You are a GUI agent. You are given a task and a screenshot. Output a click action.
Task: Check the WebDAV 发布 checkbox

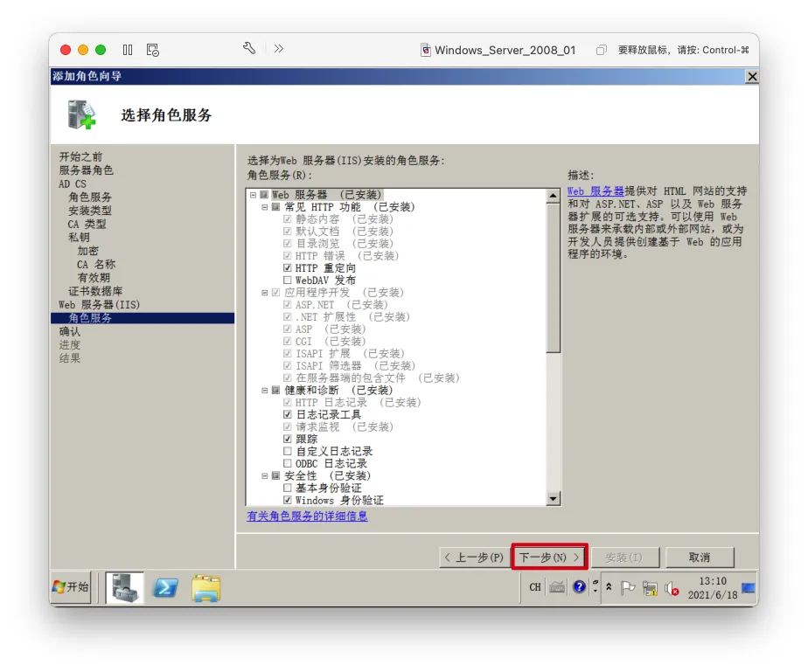288,281
